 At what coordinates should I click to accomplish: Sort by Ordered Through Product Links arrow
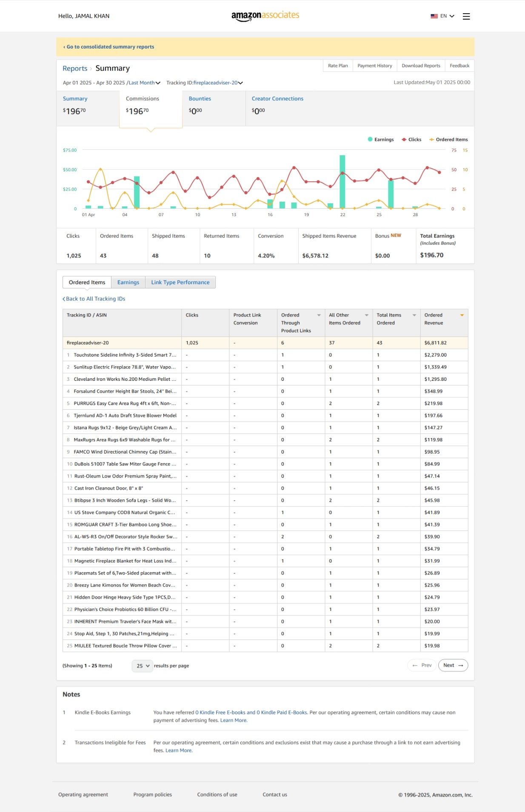coord(319,315)
